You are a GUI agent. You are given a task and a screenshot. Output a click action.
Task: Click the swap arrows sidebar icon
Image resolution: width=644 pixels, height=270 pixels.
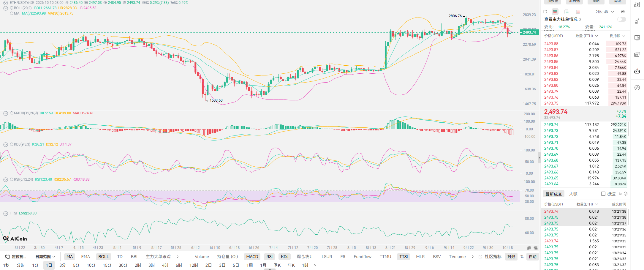point(637,88)
